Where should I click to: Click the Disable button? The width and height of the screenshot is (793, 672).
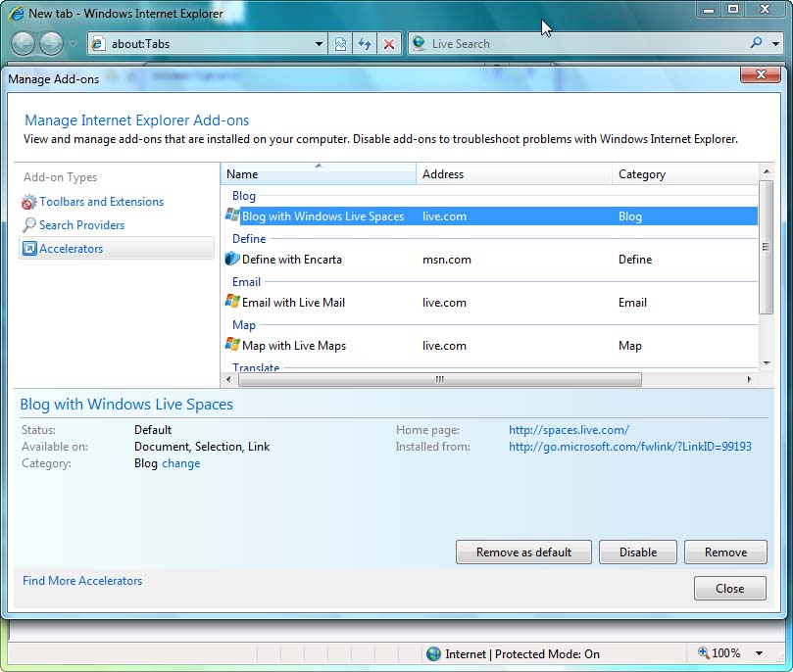[638, 552]
